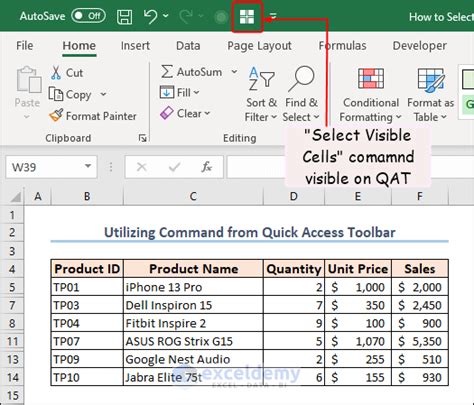Viewport: 474px width, 405px height.
Task: Select column D header
Action: point(293,196)
